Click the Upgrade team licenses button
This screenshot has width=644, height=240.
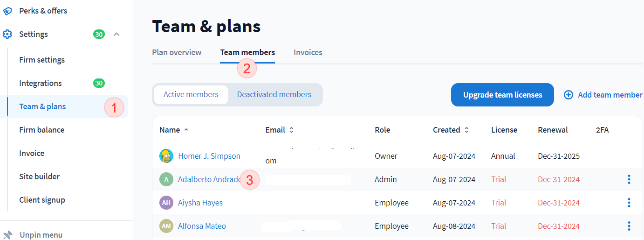pyautogui.click(x=502, y=95)
